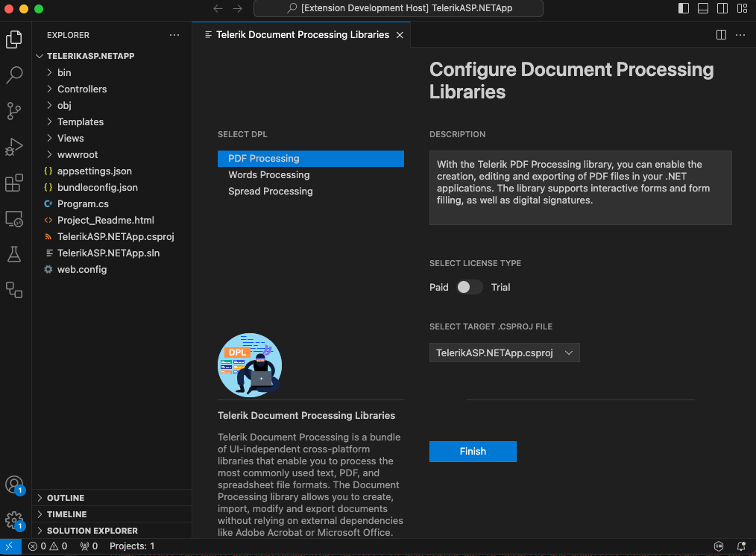
Task: Expand the Views folder
Action: [x=112, y=139]
